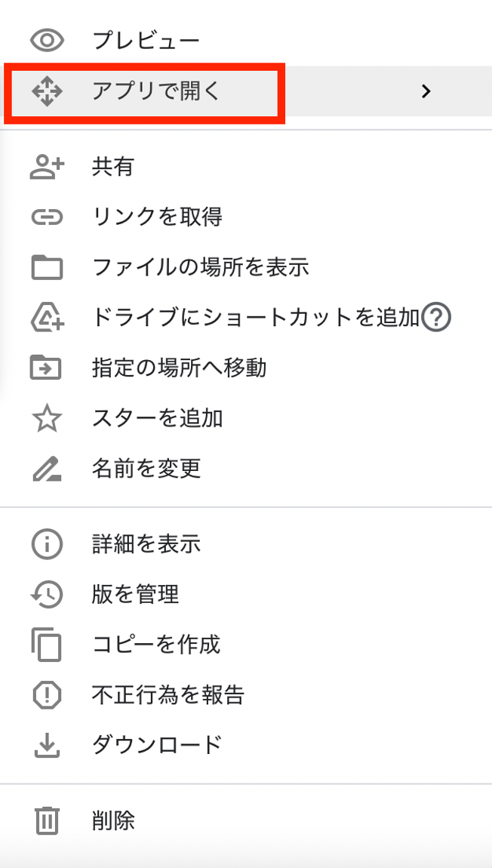The image size is (492, 868).
Task: Select '不正行為を報告' menu entry
Action: [x=168, y=694]
